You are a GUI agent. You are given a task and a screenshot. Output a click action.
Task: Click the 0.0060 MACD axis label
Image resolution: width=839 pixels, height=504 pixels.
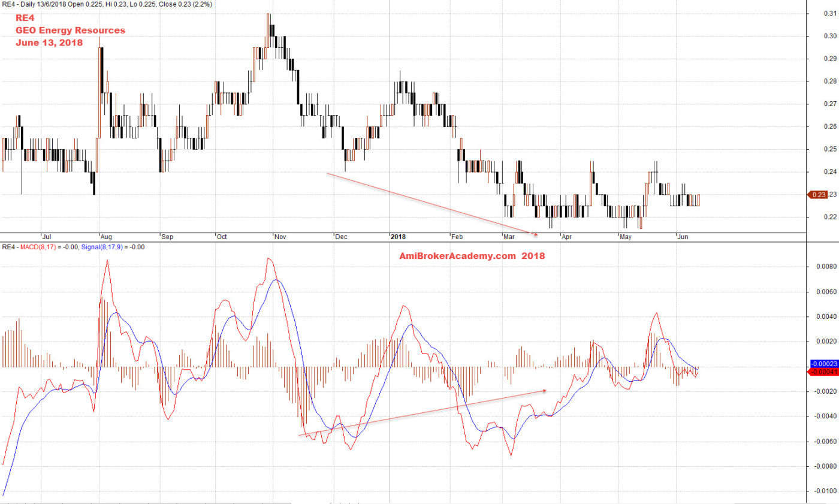click(x=825, y=291)
